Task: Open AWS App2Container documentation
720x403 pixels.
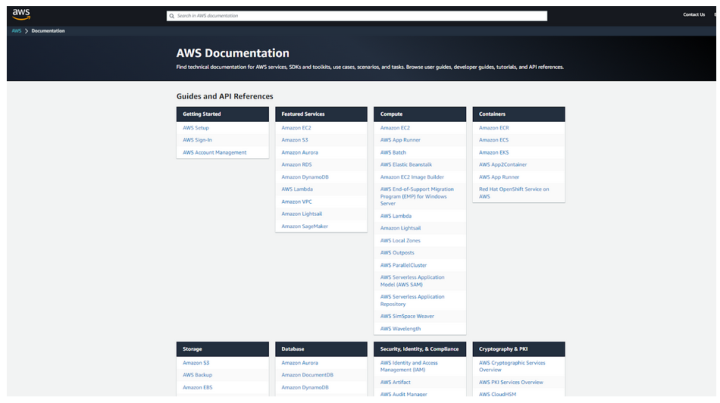Action: (503, 164)
